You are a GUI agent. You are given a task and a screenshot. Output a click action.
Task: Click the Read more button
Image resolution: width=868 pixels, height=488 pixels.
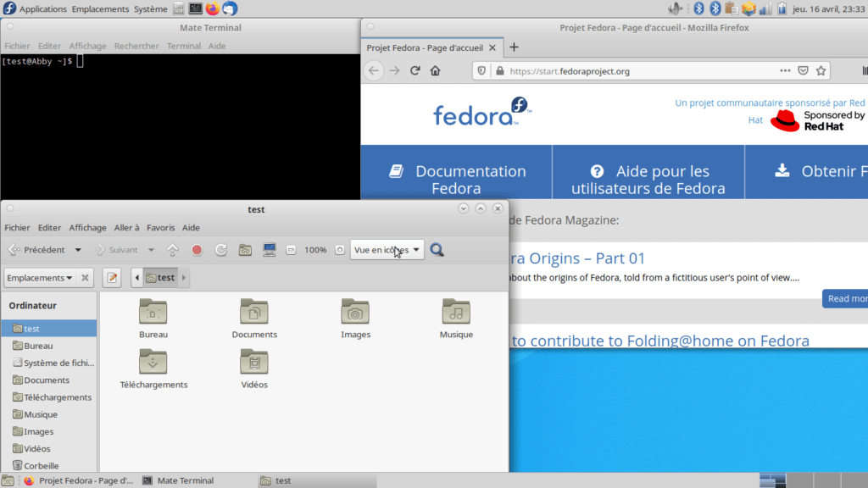point(845,299)
